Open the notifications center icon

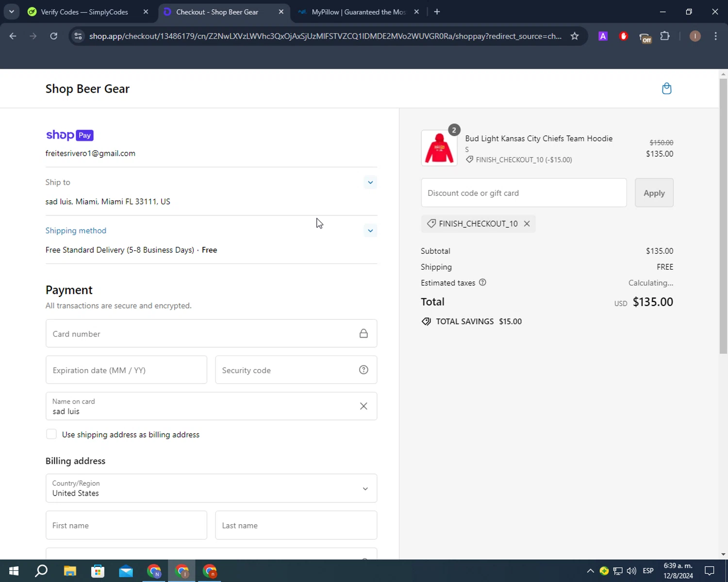710,571
